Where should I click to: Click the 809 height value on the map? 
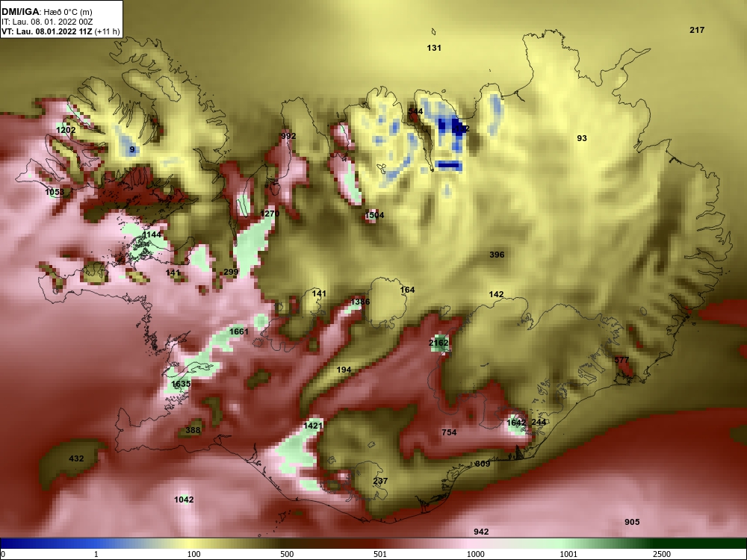point(483,464)
